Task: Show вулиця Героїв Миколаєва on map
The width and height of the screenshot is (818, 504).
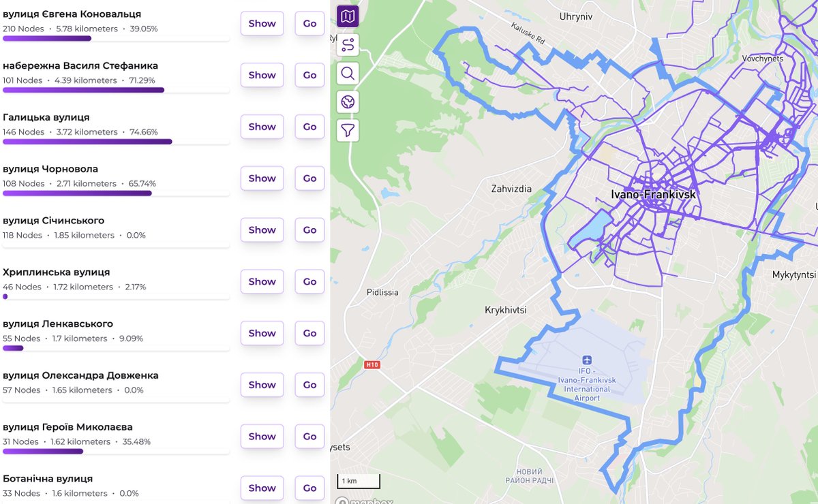Action: point(262,437)
